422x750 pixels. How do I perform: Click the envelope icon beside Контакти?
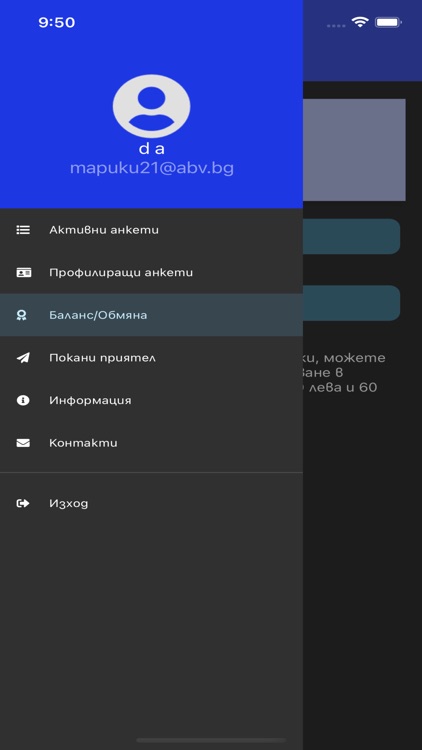pos(23,443)
